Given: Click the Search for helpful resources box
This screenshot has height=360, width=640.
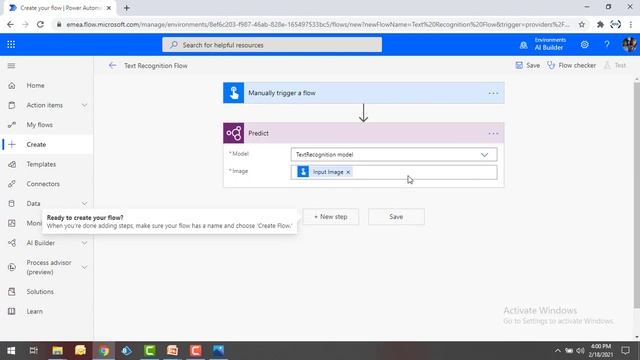Looking at the screenshot, I should point(272,45).
